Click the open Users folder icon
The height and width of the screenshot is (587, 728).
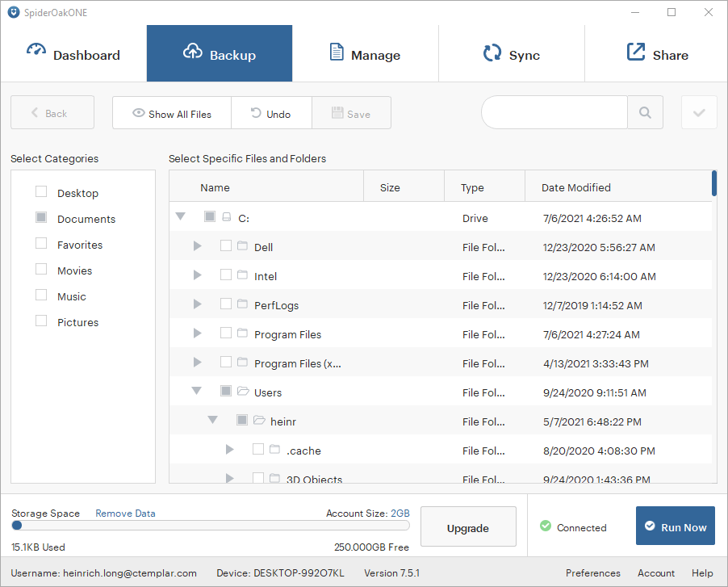click(243, 391)
